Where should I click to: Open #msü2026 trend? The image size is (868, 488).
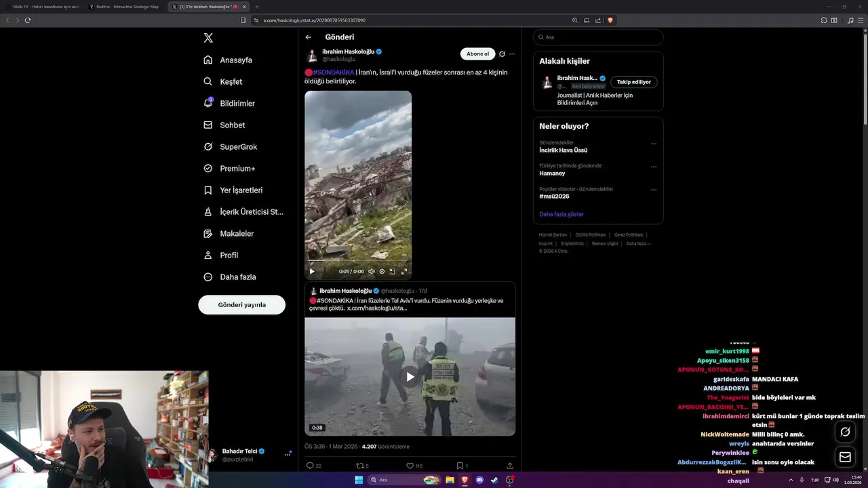click(554, 196)
